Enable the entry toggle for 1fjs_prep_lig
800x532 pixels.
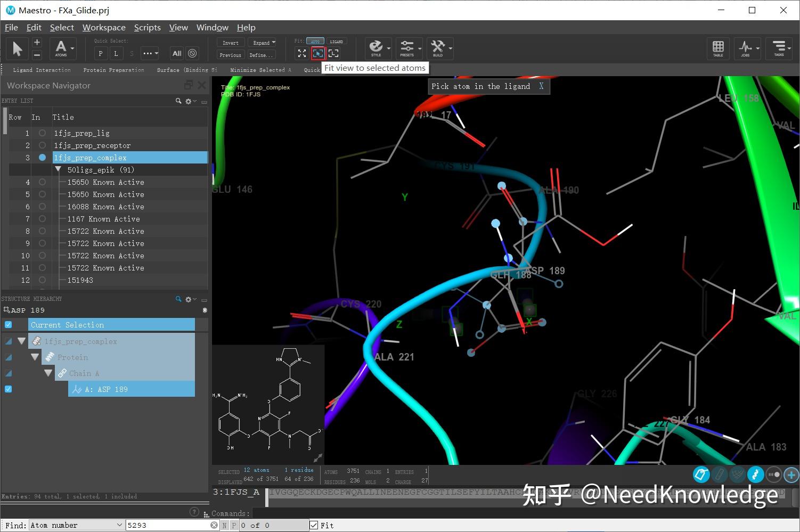(42, 133)
